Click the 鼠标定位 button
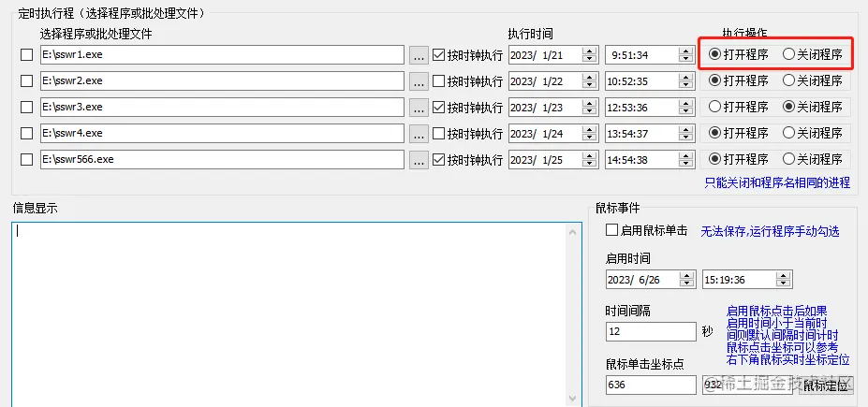 click(x=825, y=385)
